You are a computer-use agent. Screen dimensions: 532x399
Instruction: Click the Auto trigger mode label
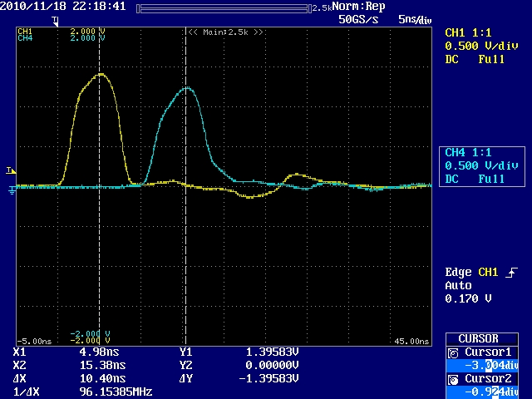tap(458, 285)
